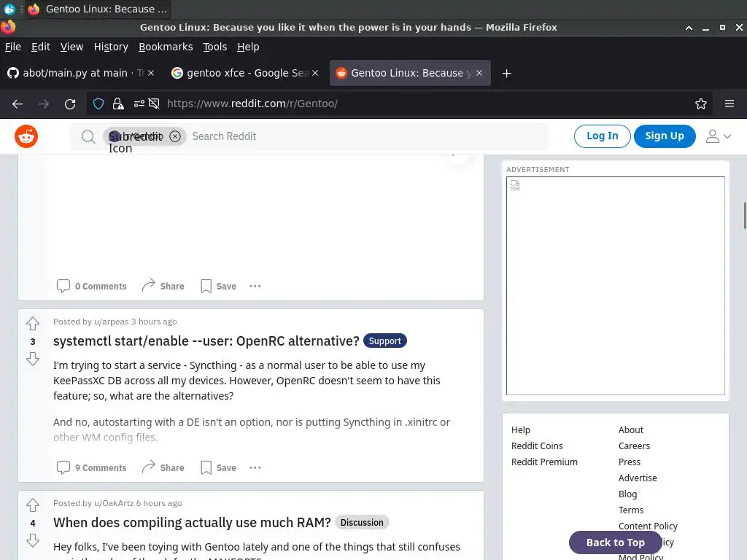Image resolution: width=747 pixels, height=560 pixels.
Task: Open site permissions icon in address bar
Action: 139,104
